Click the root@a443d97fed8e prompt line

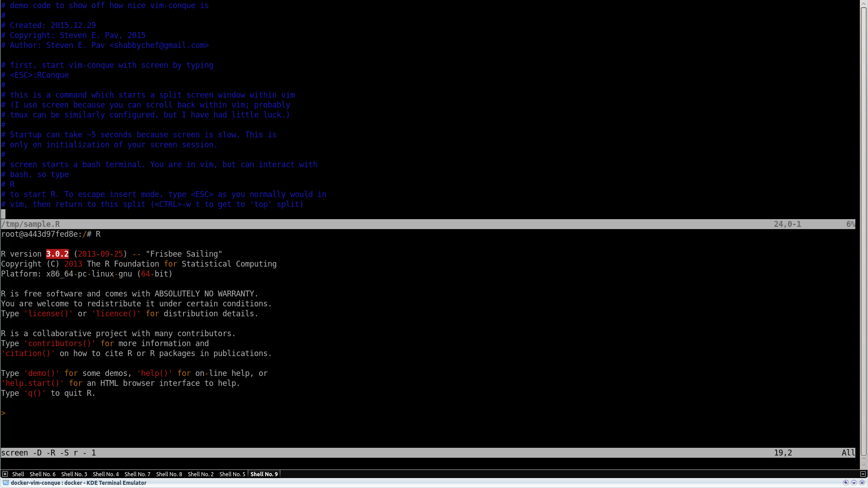pyautogui.click(x=51, y=234)
